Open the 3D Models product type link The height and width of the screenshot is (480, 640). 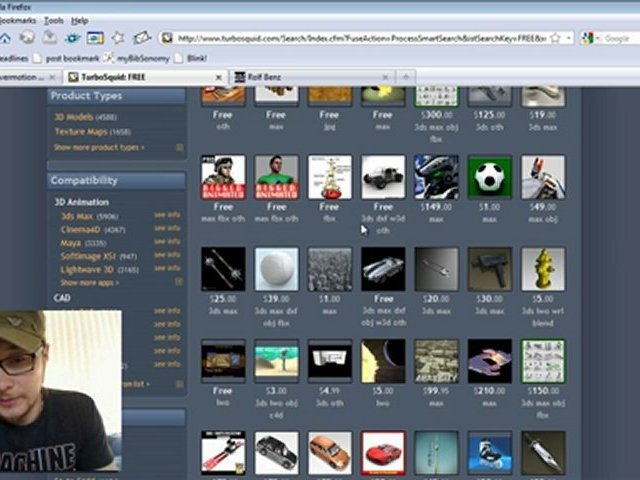[x=74, y=117]
